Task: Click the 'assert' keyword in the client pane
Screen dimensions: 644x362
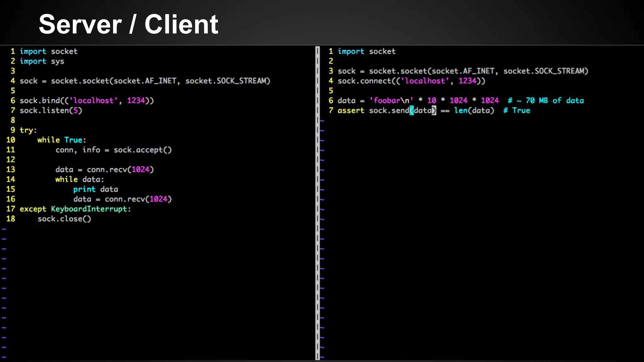Action: [x=351, y=111]
